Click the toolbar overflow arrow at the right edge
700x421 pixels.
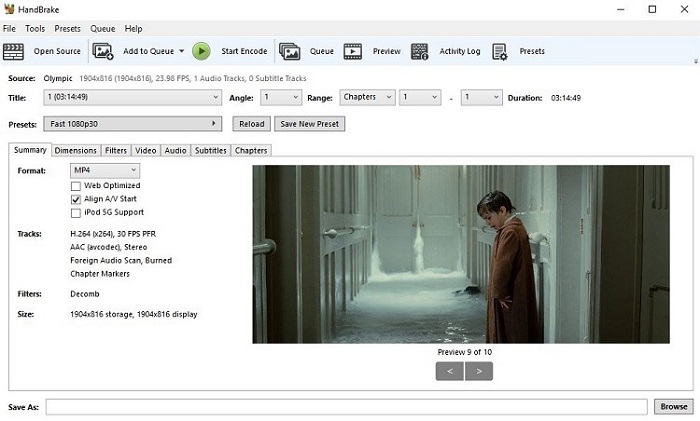[696, 62]
